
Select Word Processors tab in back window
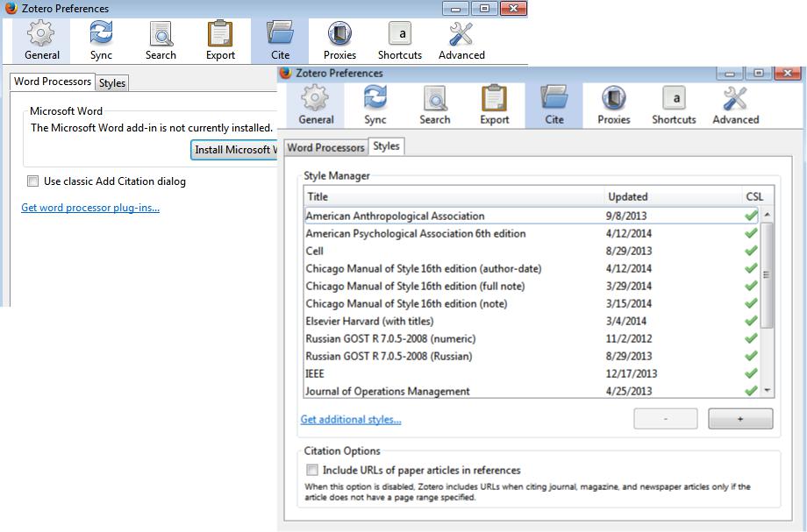click(53, 82)
